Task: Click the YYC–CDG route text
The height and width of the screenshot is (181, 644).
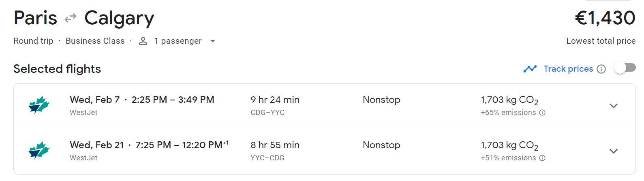Action: coord(267,158)
